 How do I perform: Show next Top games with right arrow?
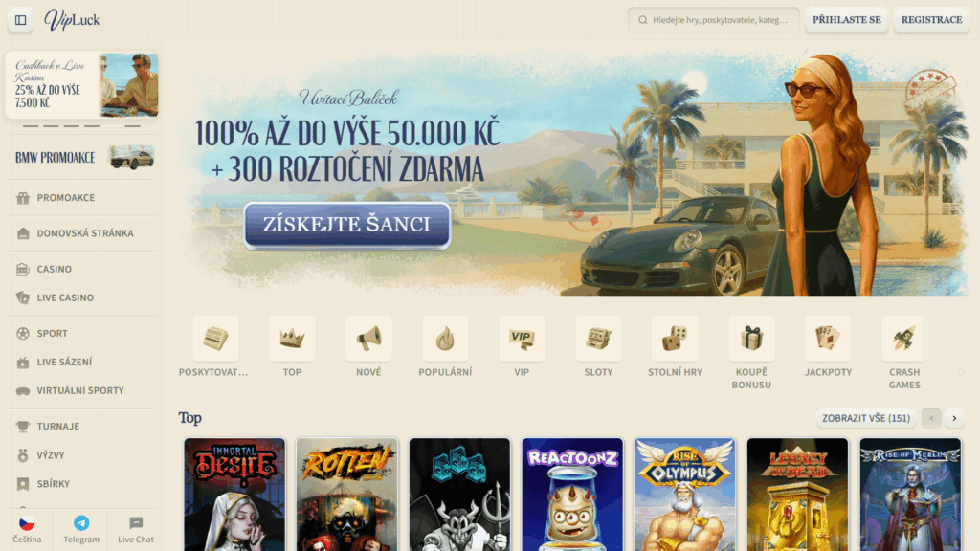pyautogui.click(x=954, y=418)
